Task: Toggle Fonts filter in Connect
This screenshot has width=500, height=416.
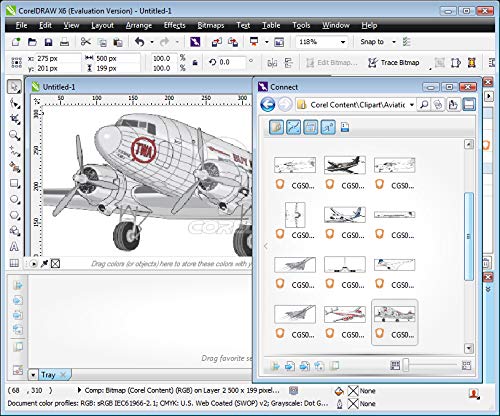Action: tap(328, 127)
